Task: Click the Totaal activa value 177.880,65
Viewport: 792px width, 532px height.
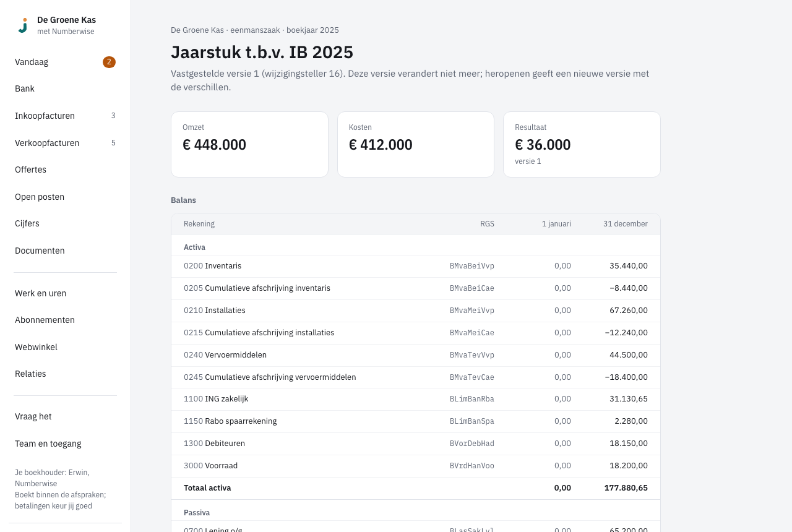Action: (x=626, y=488)
